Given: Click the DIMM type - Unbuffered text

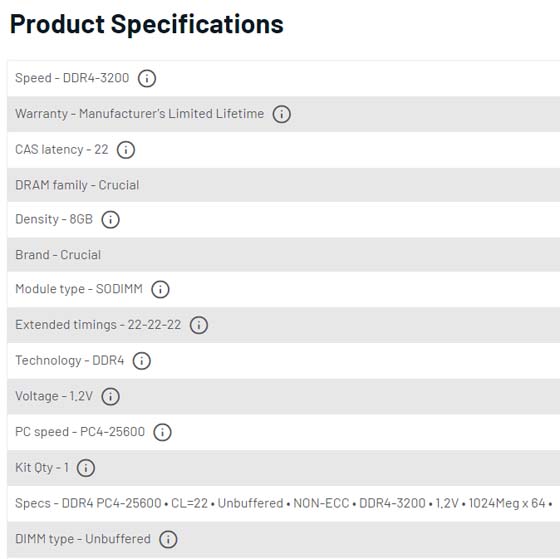Looking at the screenshot, I should pos(83,539).
